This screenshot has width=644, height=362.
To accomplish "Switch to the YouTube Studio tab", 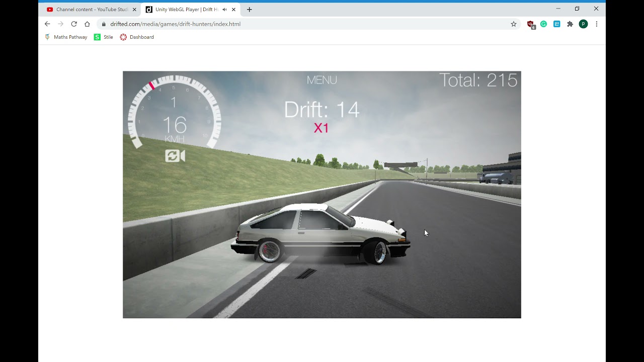I will (87, 10).
